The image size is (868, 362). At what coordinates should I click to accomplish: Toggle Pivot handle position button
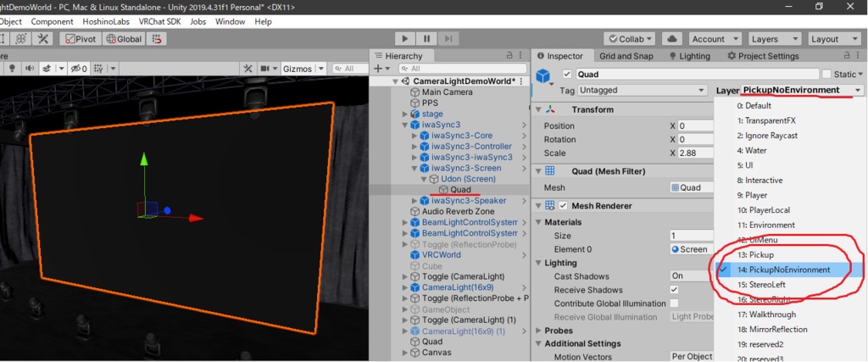click(81, 39)
